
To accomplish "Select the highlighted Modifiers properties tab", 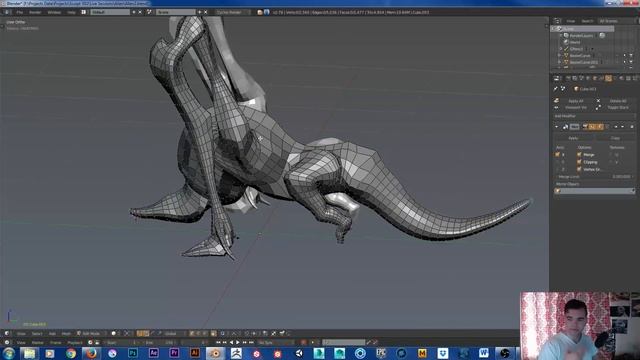I will pyautogui.click(x=609, y=78).
